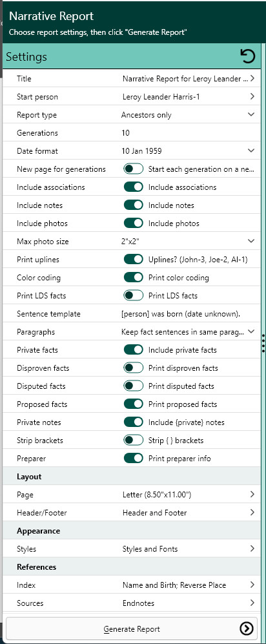The width and height of the screenshot is (266, 644).
Task: Click the Generate Report button
Action: (132, 628)
